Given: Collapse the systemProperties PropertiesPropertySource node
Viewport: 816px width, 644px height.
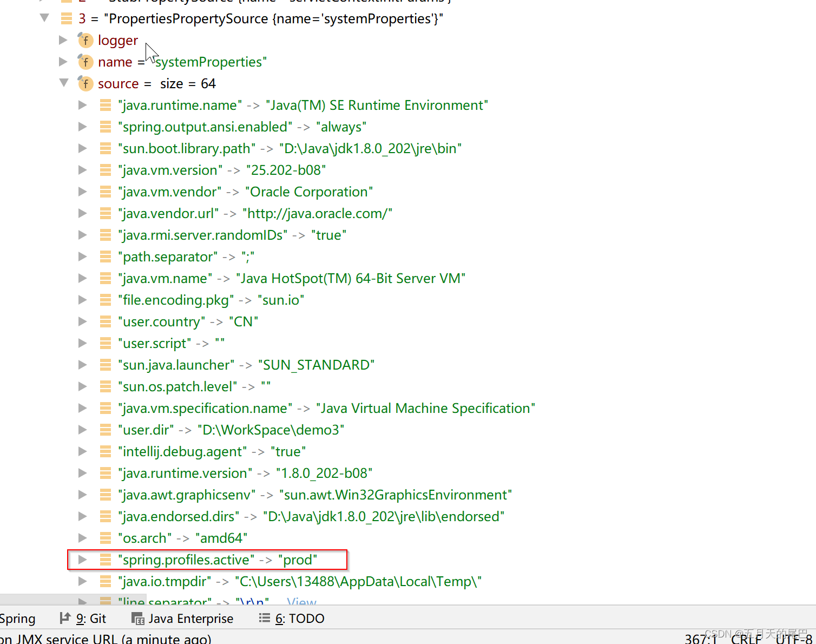Looking at the screenshot, I should [44, 18].
